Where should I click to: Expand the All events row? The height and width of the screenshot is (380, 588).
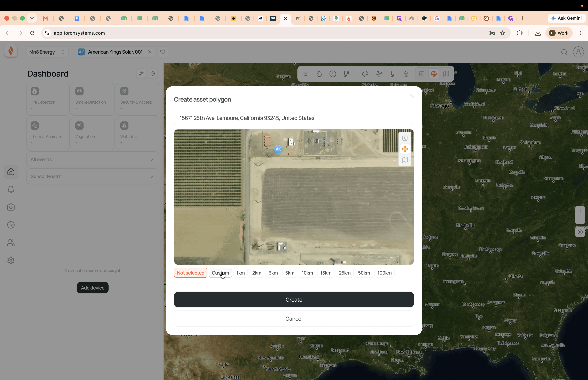tap(93, 159)
